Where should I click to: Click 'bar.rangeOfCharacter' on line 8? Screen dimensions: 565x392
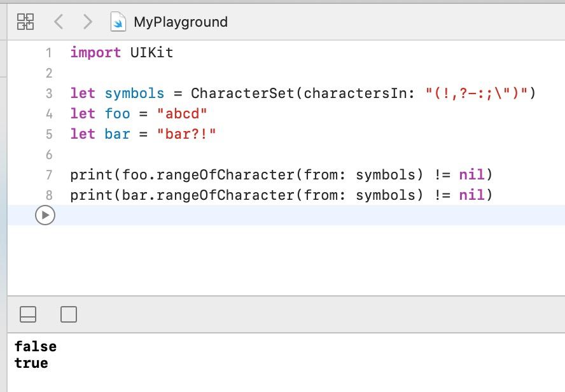point(208,195)
